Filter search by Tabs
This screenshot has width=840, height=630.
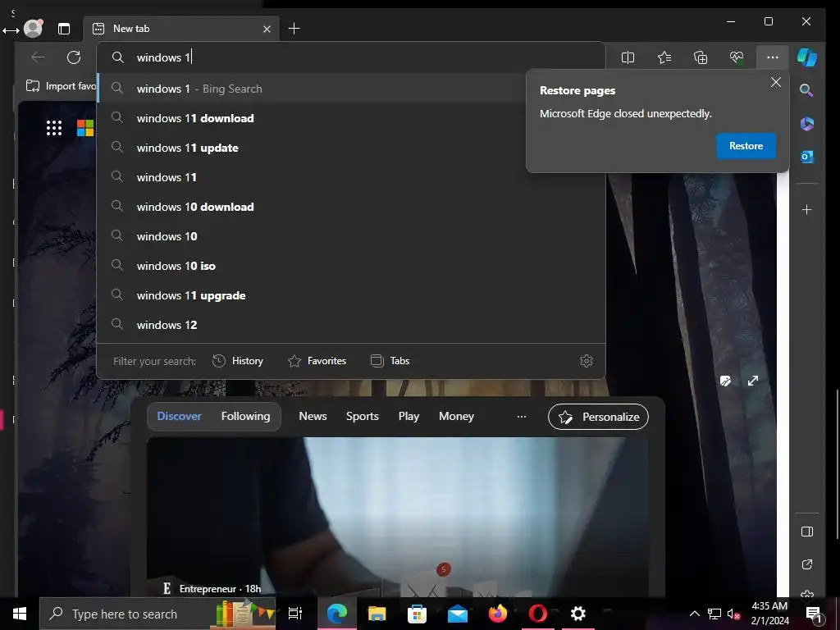coord(390,361)
